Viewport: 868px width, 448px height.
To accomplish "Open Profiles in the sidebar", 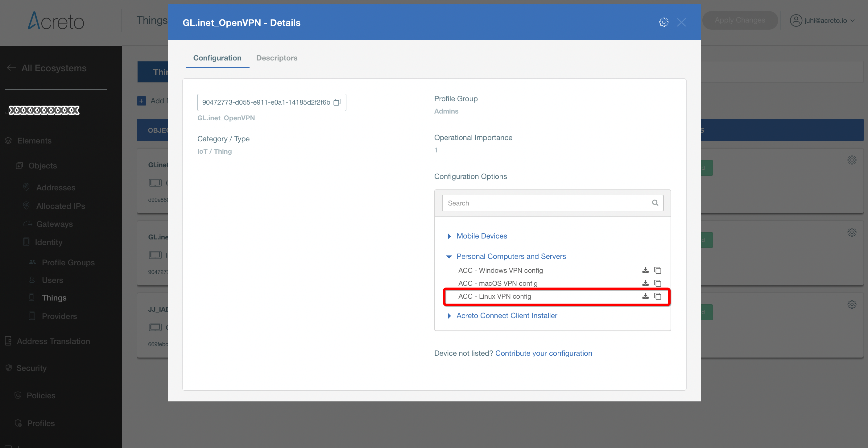I will (x=41, y=423).
